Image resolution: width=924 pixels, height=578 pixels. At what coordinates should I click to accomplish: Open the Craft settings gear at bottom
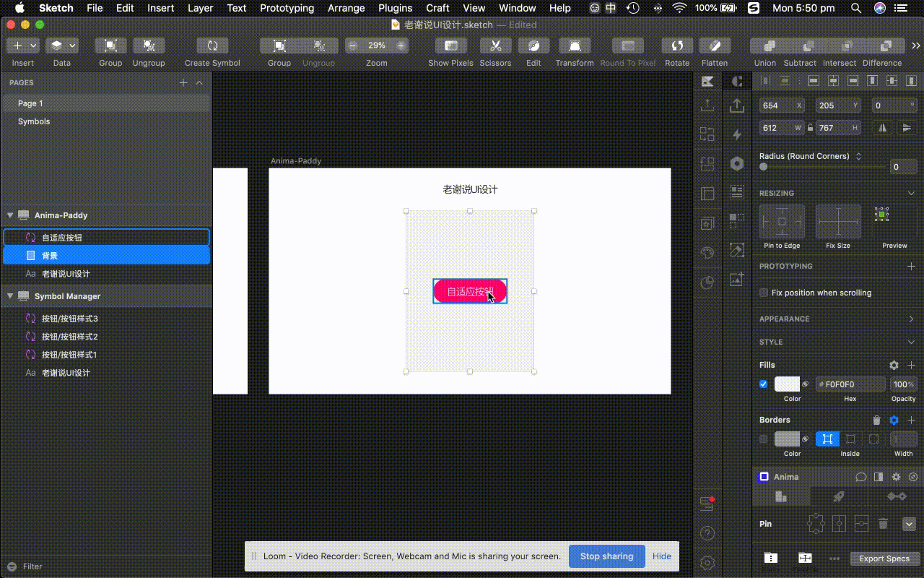tap(707, 563)
